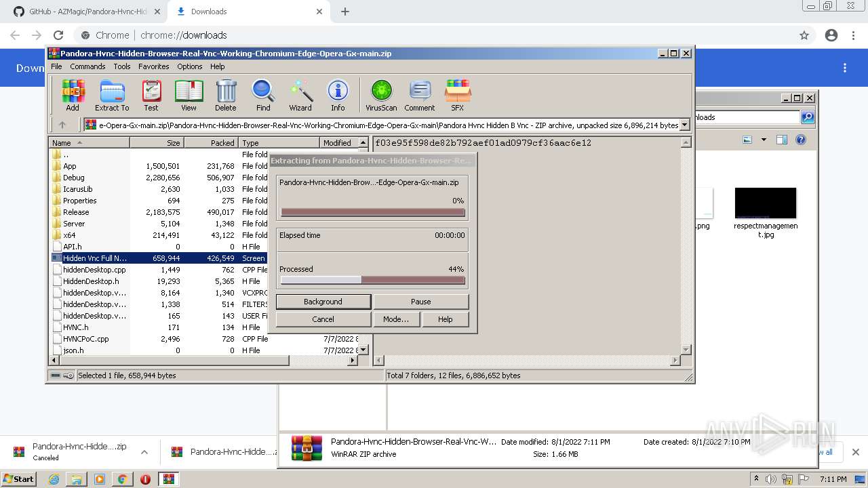The image size is (868, 488).
Task: Expand the canceled download options chevron
Action: click(x=144, y=452)
